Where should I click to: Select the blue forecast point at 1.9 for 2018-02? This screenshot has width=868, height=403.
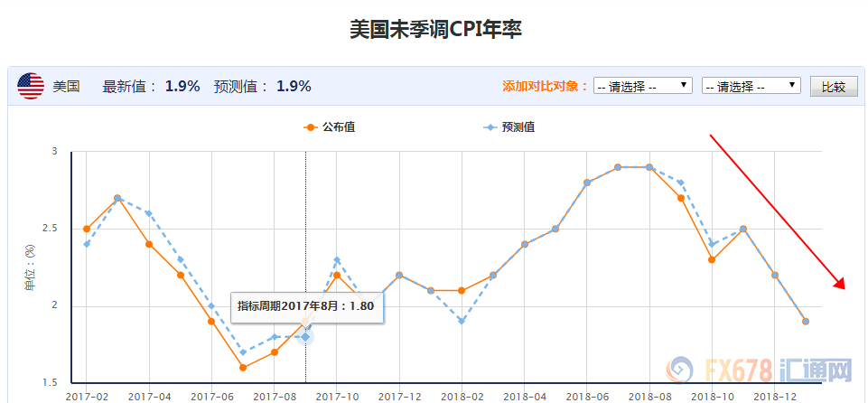tap(462, 321)
